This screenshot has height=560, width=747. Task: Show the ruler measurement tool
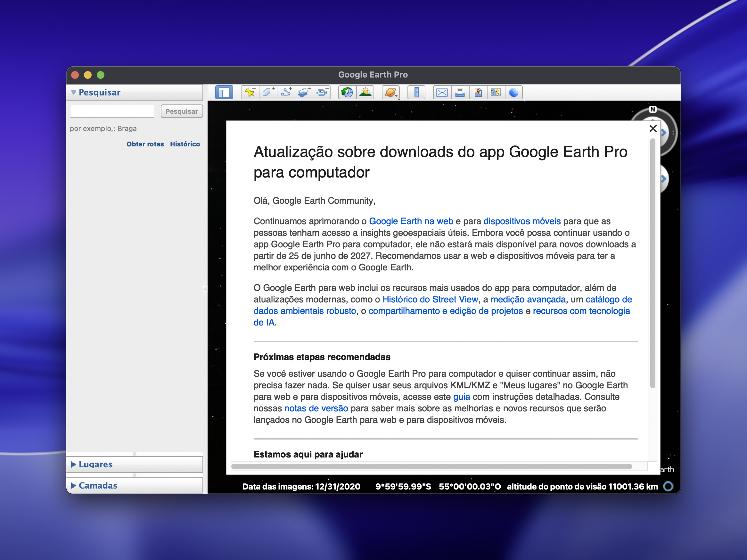pos(416,92)
